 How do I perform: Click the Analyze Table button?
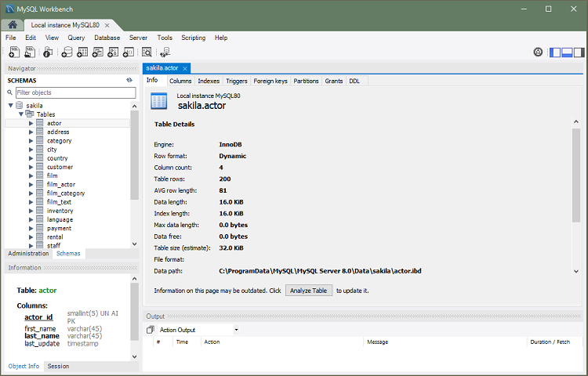(x=308, y=290)
